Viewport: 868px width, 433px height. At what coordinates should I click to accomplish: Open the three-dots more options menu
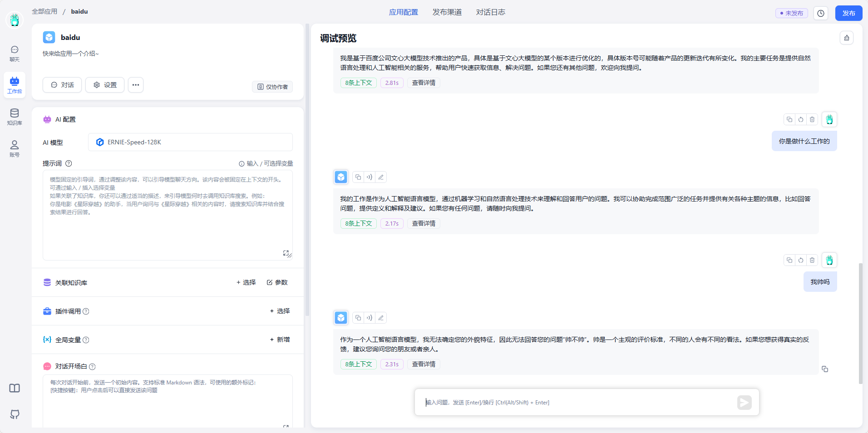(x=136, y=85)
